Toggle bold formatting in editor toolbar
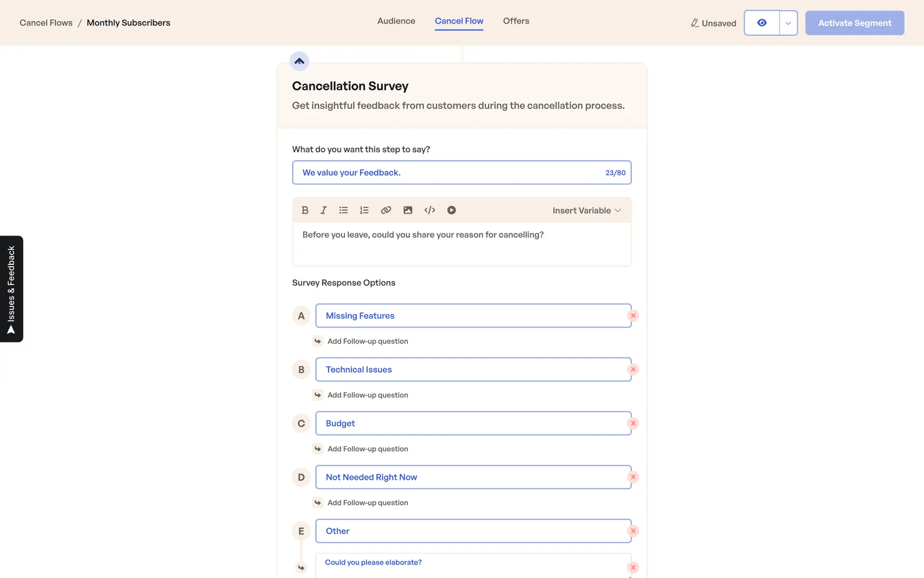 click(x=305, y=210)
